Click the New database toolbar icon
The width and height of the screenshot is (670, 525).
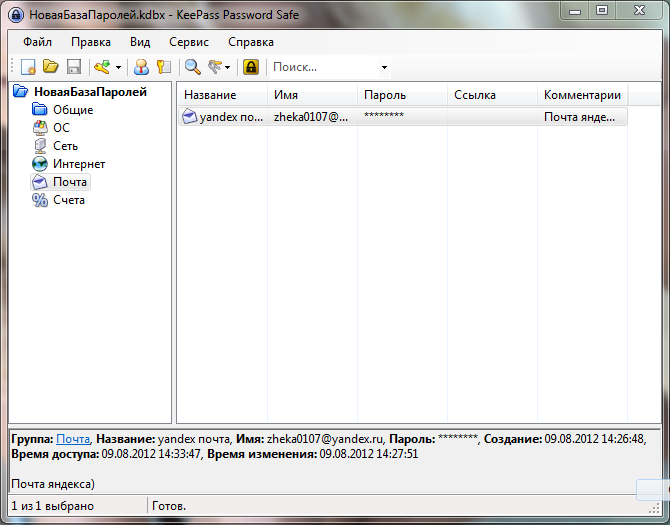pyautogui.click(x=28, y=67)
